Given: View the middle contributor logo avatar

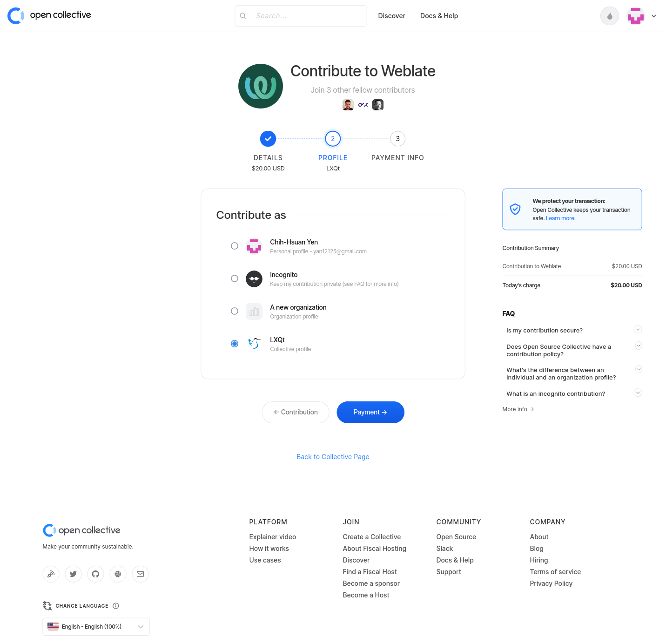Looking at the screenshot, I should pos(363,105).
